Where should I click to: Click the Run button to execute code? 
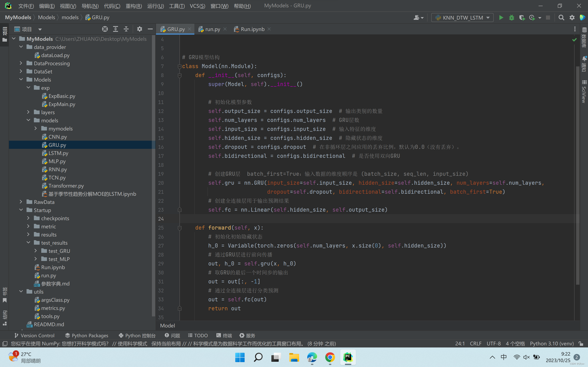point(501,18)
